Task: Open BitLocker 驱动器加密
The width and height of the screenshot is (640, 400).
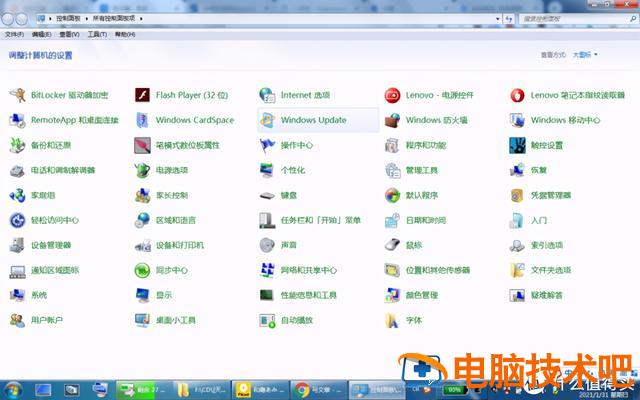Action: click(59, 96)
